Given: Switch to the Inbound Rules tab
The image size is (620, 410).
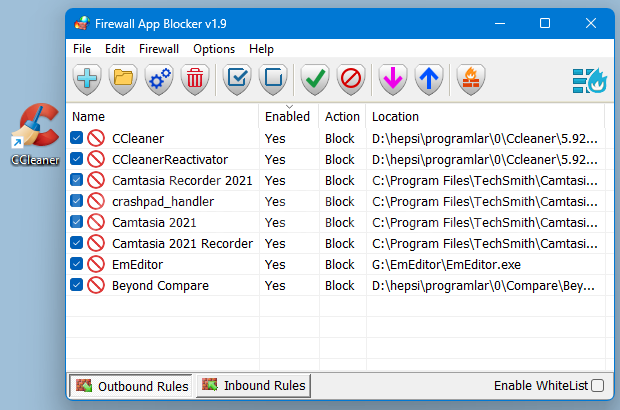Looking at the screenshot, I should pos(253,385).
